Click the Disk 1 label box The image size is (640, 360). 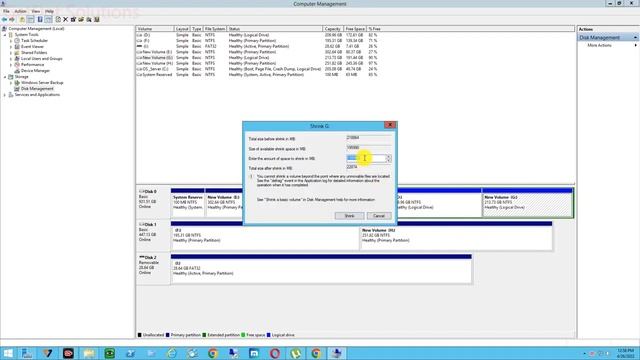click(153, 235)
